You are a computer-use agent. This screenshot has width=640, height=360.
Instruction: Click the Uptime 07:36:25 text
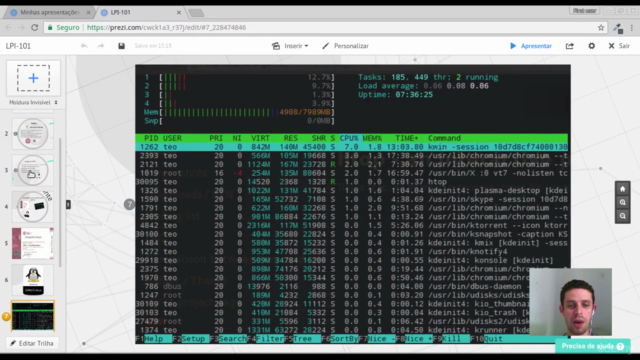point(396,95)
